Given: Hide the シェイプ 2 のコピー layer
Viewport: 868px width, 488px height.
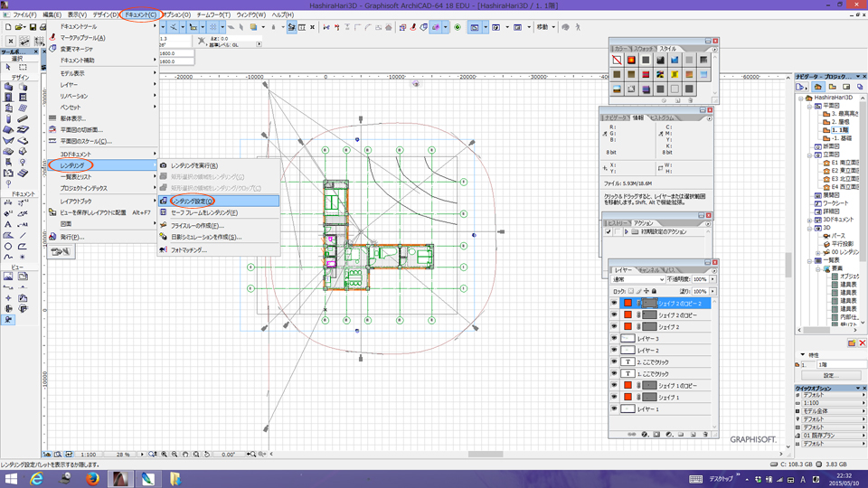Looking at the screenshot, I should point(614,314).
